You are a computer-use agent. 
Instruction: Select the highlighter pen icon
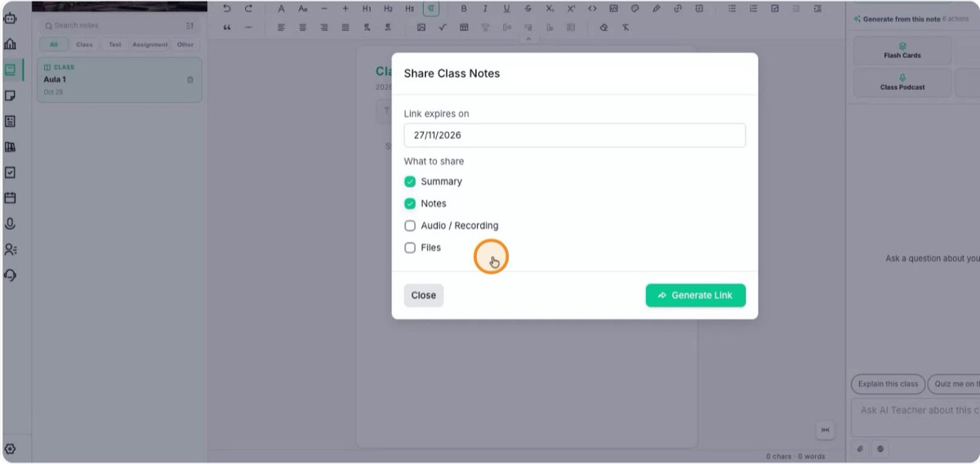click(x=656, y=8)
